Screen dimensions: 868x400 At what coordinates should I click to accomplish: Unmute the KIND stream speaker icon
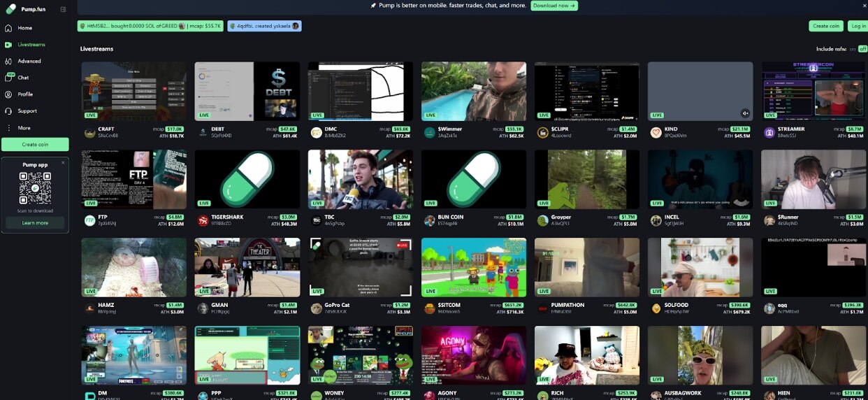coord(745,113)
